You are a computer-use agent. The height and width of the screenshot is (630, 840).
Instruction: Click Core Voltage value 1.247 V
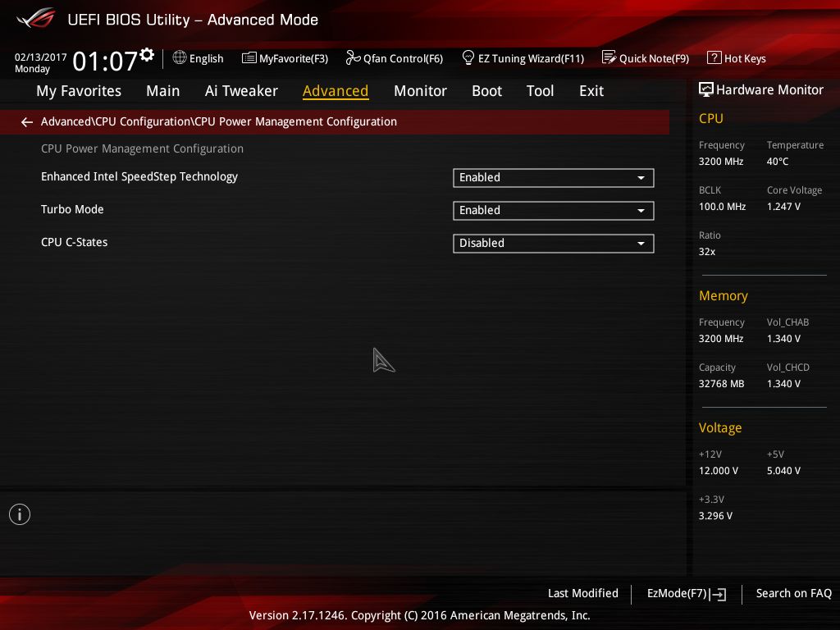pyautogui.click(x=783, y=206)
